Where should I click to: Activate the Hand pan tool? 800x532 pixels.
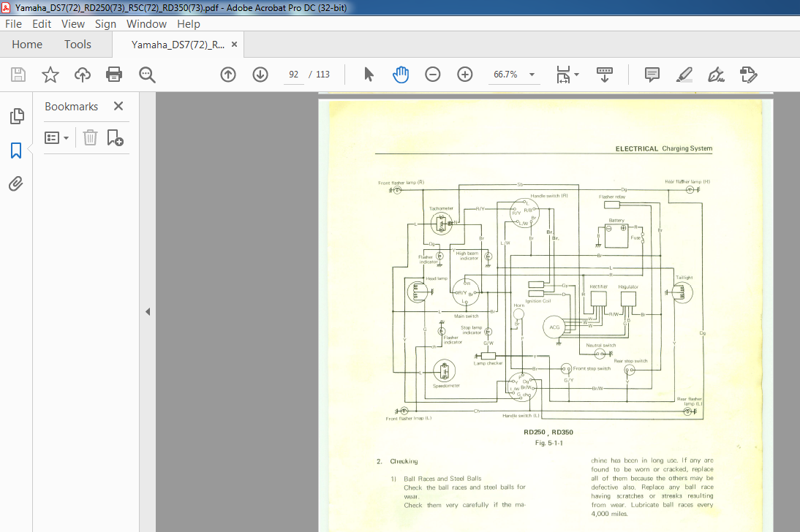pos(401,75)
